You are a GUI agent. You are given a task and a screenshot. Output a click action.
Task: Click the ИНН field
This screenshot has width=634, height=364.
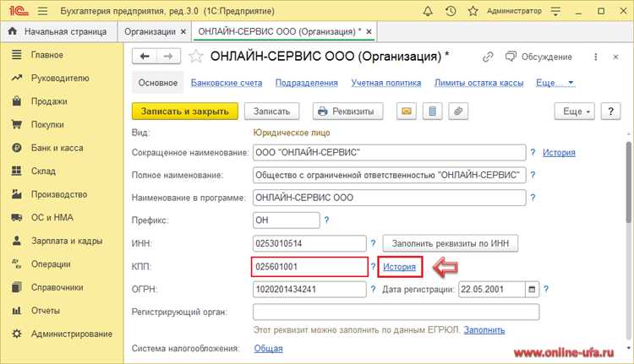pos(309,243)
